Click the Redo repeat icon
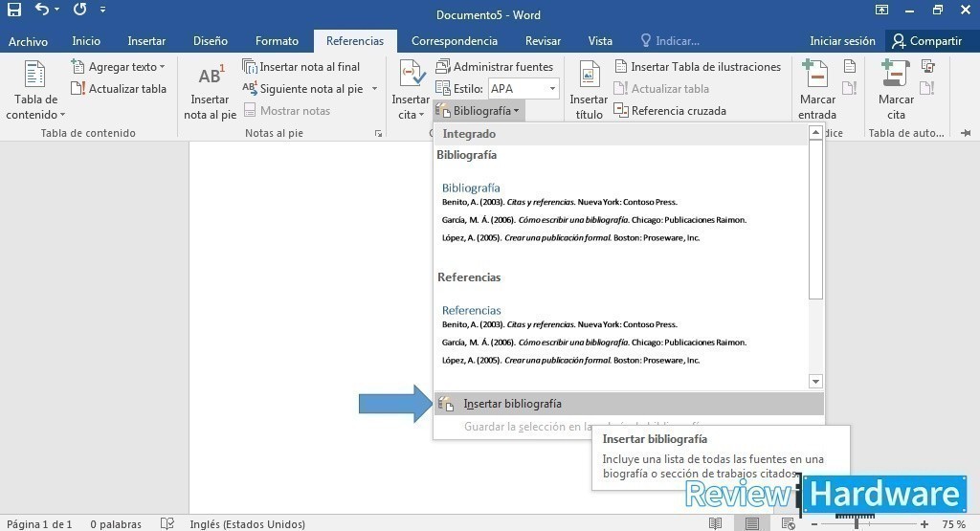 79,10
